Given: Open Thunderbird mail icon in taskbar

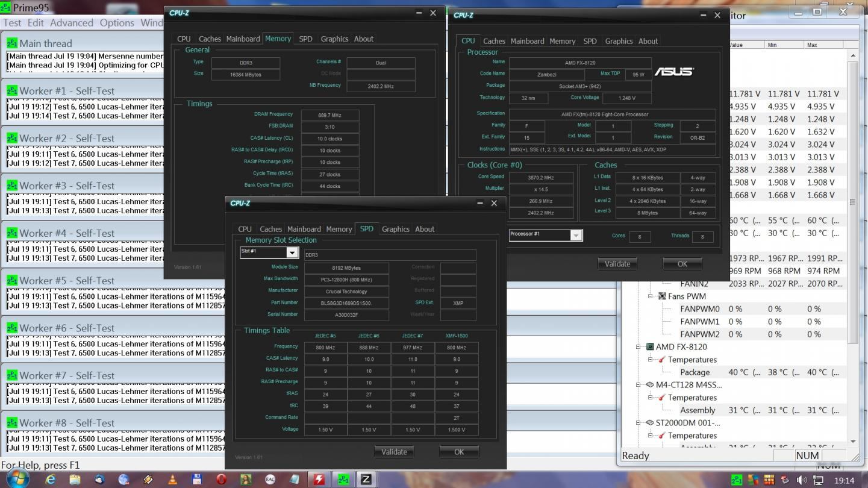Looking at the screenshot, I should 99,479.
